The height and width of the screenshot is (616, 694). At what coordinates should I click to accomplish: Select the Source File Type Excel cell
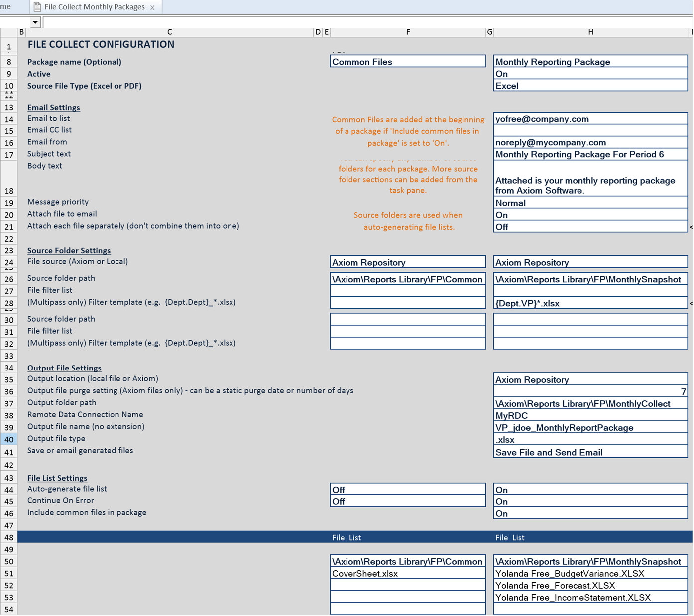pyautogui.click(x=590, y=86)
